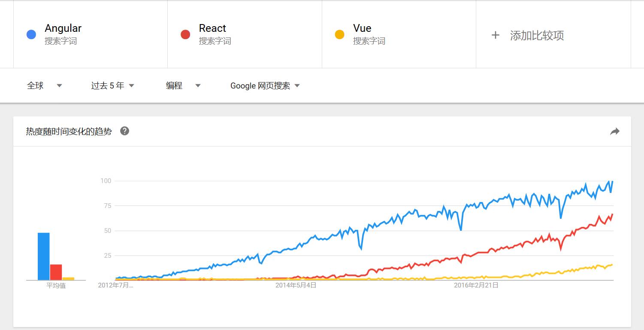Click the blue Angular average bar
644x330 pixels.
click(x=44, y=257)
